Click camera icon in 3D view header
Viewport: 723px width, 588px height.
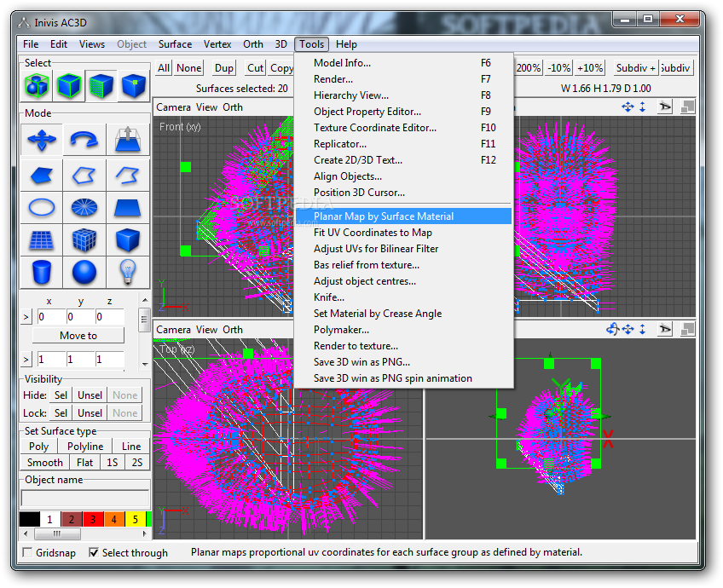click(665, 329)
